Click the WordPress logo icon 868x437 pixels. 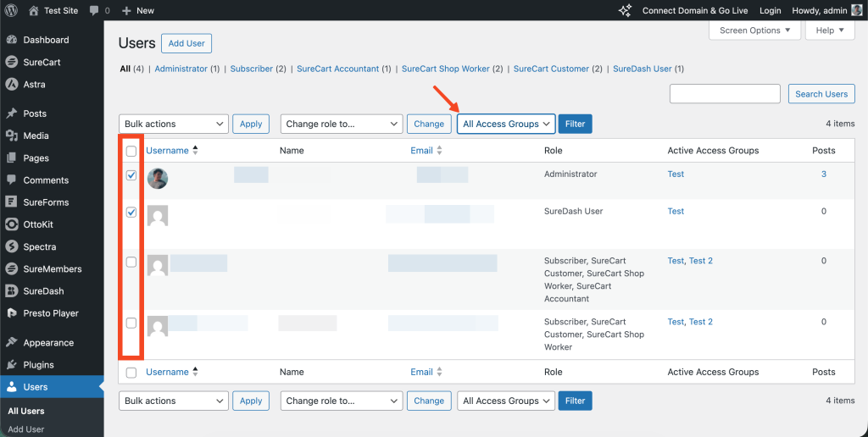point(12,10)
